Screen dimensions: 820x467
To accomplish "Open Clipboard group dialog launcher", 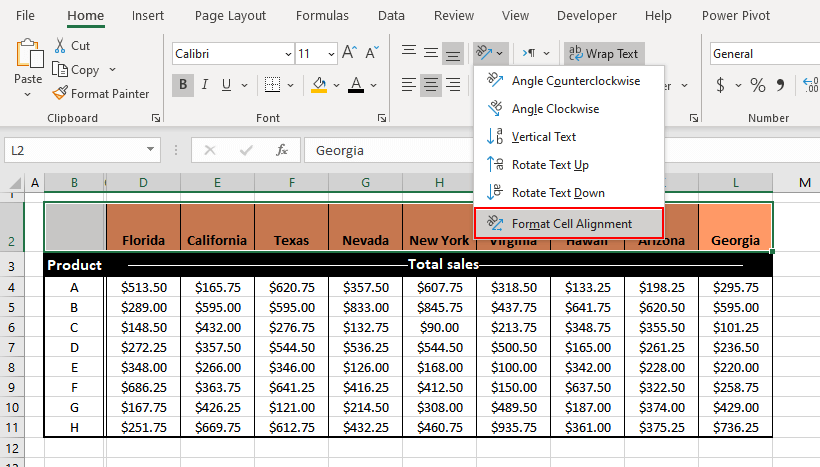I will 156,118.
